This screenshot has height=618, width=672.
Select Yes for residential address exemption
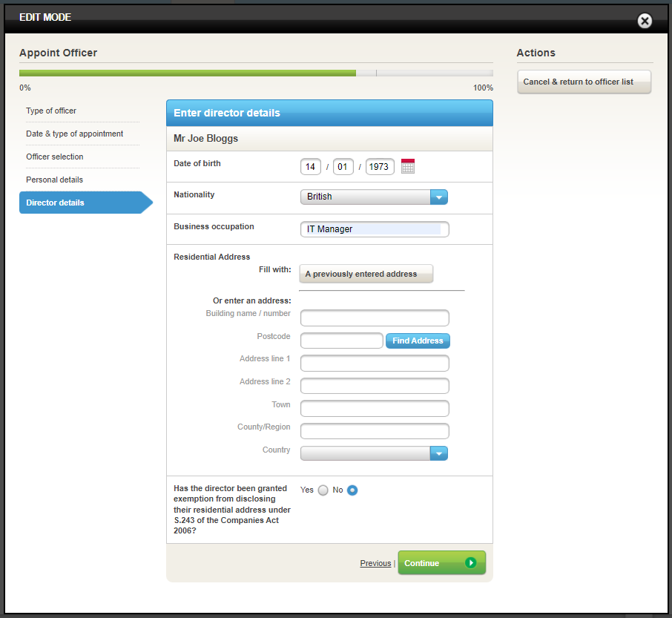(323, 490)
